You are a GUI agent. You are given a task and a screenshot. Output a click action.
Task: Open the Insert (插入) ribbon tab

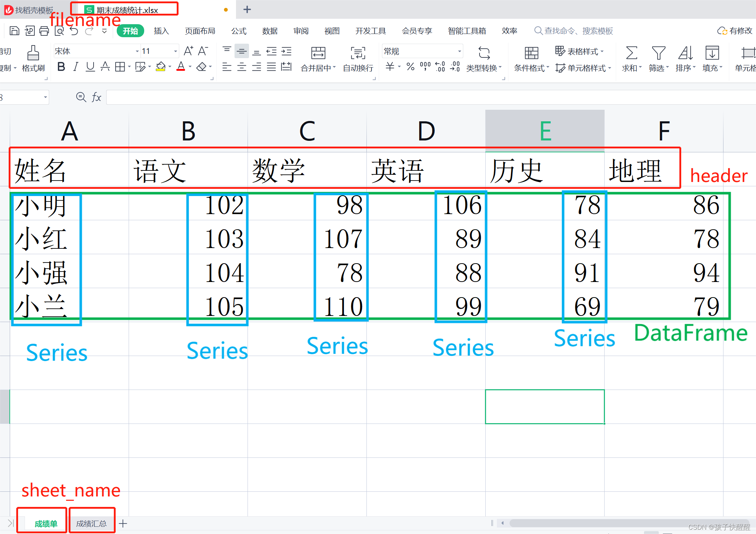coord(161,31)
